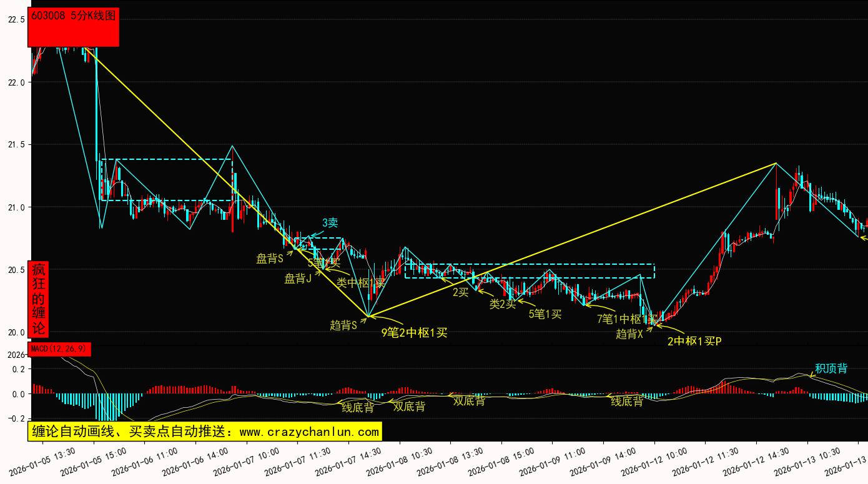
Task: Select the 2中枢1买P buy label
Action: click(694, 341)
